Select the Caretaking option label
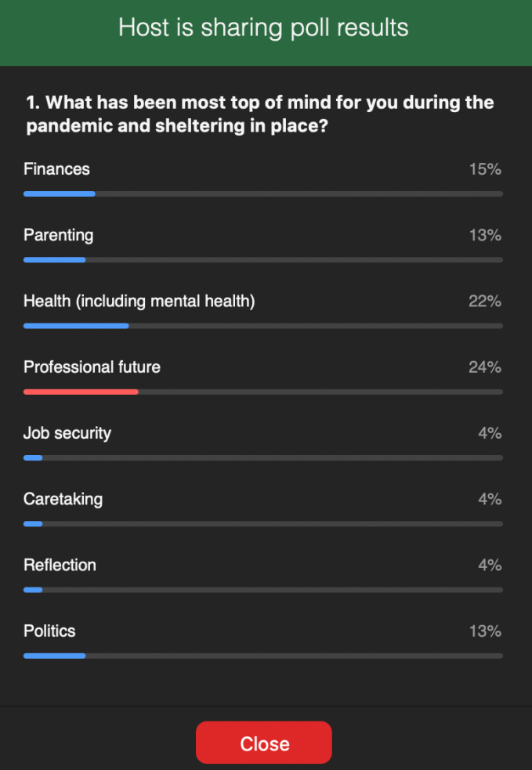Image resolution: width=532 pixels, height=770 pixels. (x=63, y=499)
